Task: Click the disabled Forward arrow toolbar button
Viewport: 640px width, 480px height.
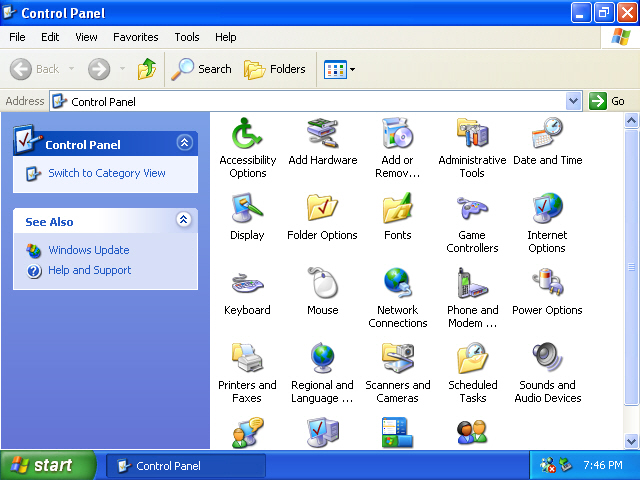Action: pos(99,69)
